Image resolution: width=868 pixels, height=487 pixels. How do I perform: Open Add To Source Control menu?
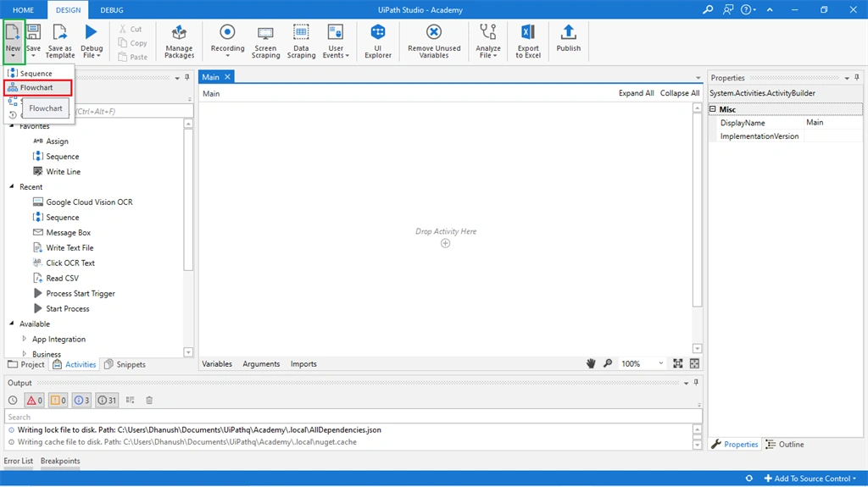click(x=810, y=479)
